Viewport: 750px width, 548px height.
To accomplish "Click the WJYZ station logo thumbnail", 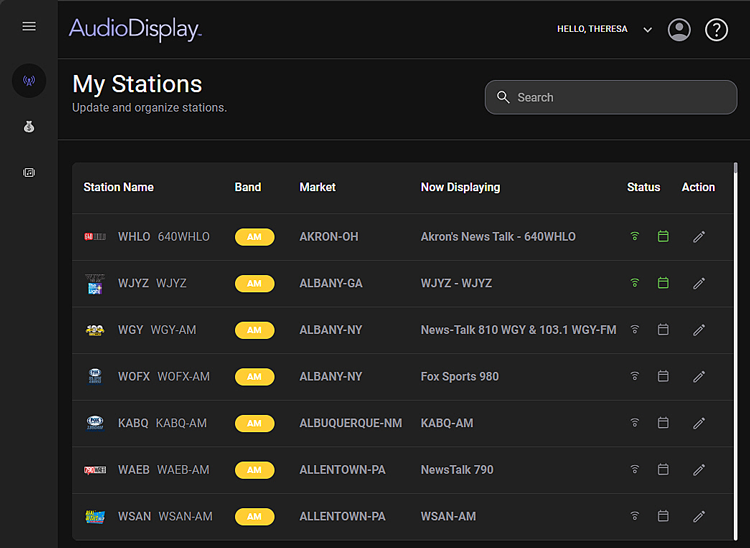I will 95,284.
